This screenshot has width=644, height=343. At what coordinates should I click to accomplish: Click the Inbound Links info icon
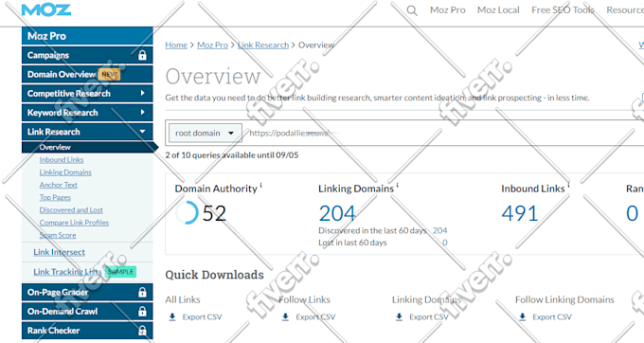coord(568,186)
